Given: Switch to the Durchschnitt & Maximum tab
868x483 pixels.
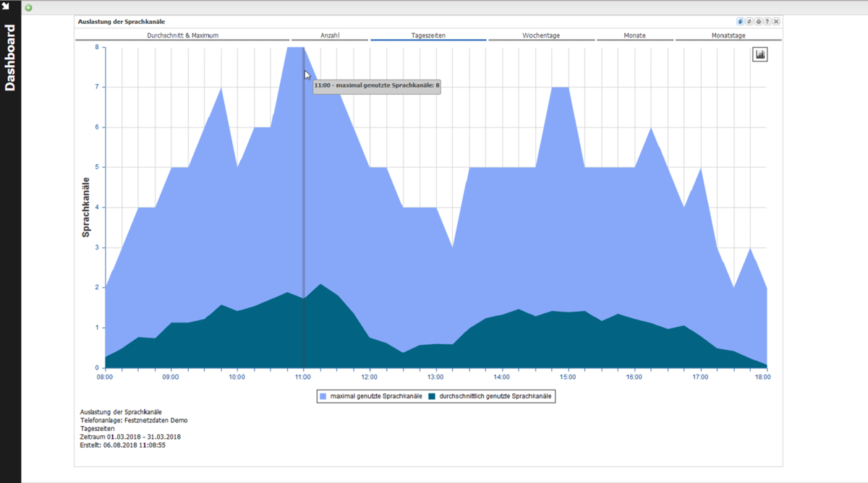Looking at the screenshot, I should point(182,35).
